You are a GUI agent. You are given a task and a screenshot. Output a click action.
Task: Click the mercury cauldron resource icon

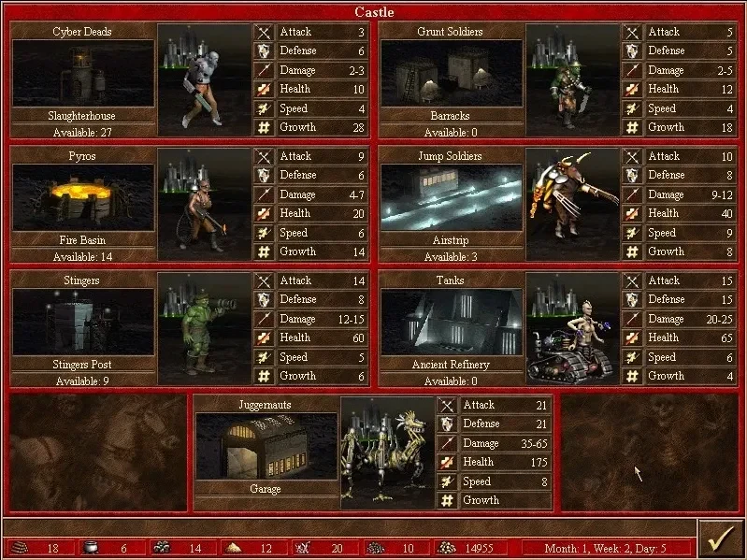click(x=91, y=548)
